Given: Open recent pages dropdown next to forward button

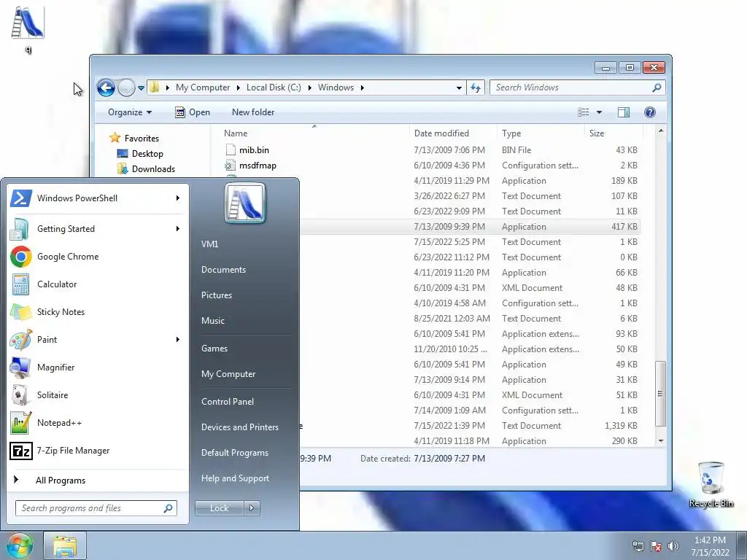Looking at the screenshot, I should tap(141, 88).
